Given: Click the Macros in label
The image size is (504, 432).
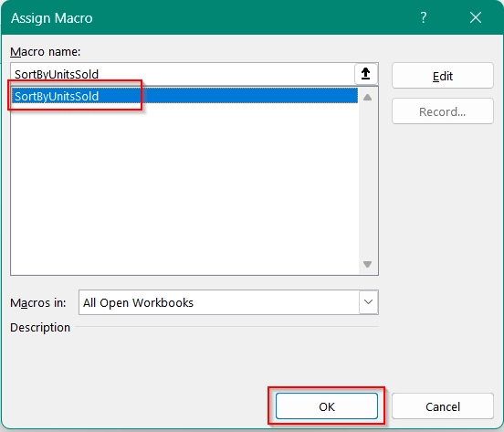Looking at the screenshot, I should click(x=38, y=303).
